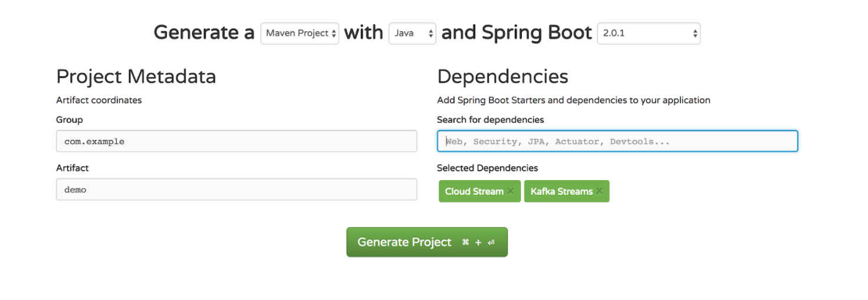This screenshot has width=868, height=300.
Task: Click the Generate Project button
Action: click(x=427, y=242)
